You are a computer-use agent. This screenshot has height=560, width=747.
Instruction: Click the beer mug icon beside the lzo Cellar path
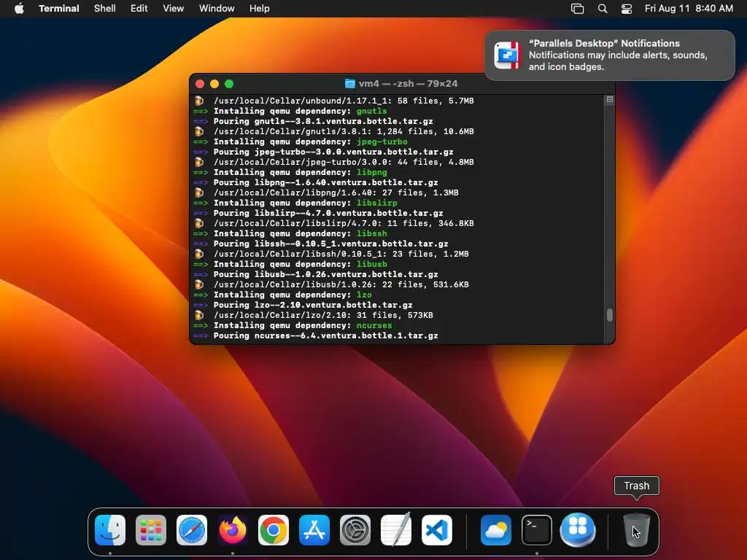point(199,315)
